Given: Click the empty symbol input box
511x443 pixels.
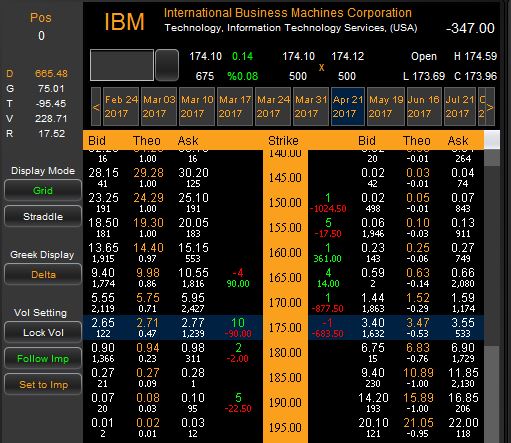Looking at the screenshot, I should coord(122,65).
